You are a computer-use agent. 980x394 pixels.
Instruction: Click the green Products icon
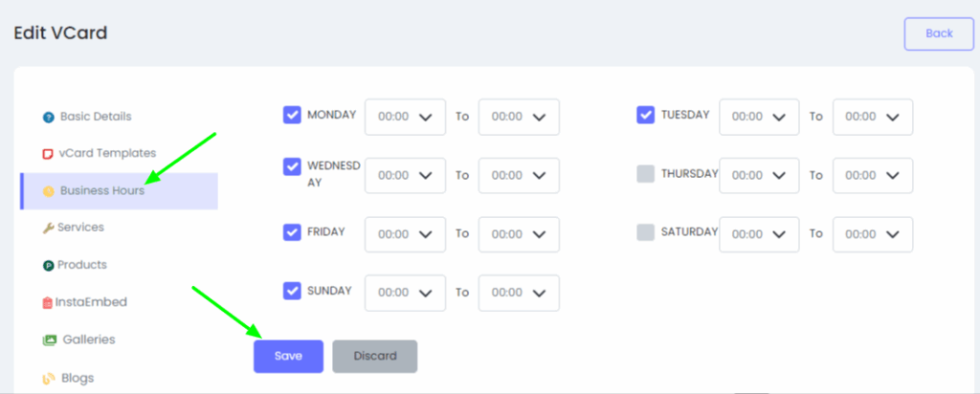pos(48,265)
